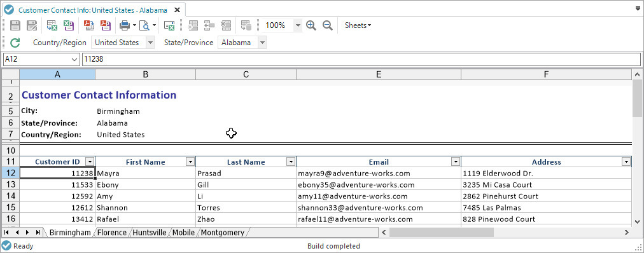This screenshot has height=253, width=644.
Task: Click the Print icon
Action: 125,25
